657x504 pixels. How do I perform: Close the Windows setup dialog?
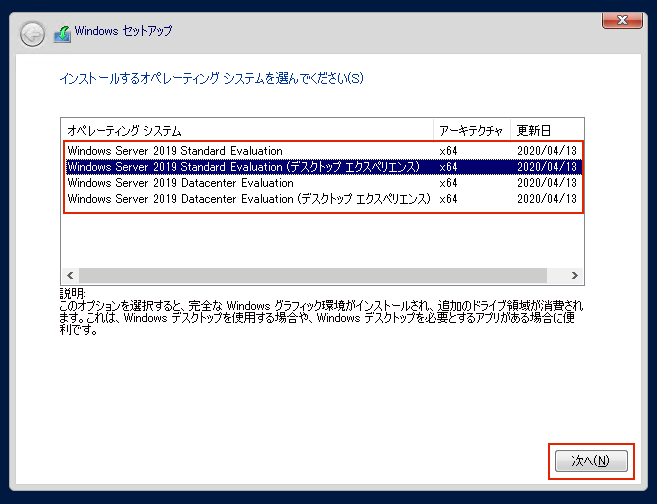pos(622,20)
